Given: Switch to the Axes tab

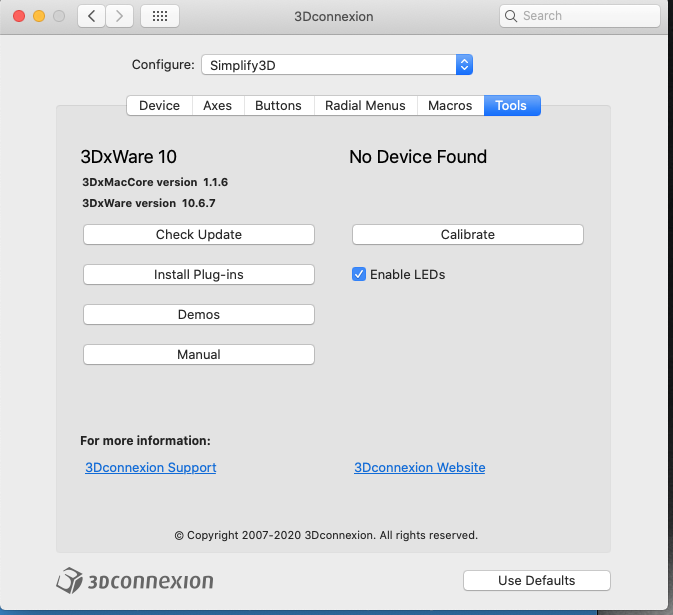Looking at the screenshot, I should 218,106.
